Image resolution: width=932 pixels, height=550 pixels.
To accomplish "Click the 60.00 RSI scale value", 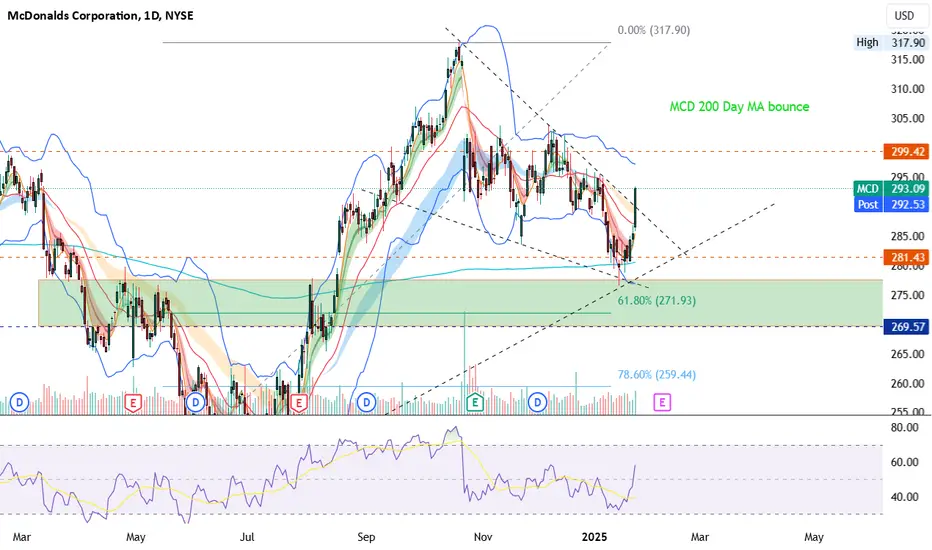I will tap(905, 462).
